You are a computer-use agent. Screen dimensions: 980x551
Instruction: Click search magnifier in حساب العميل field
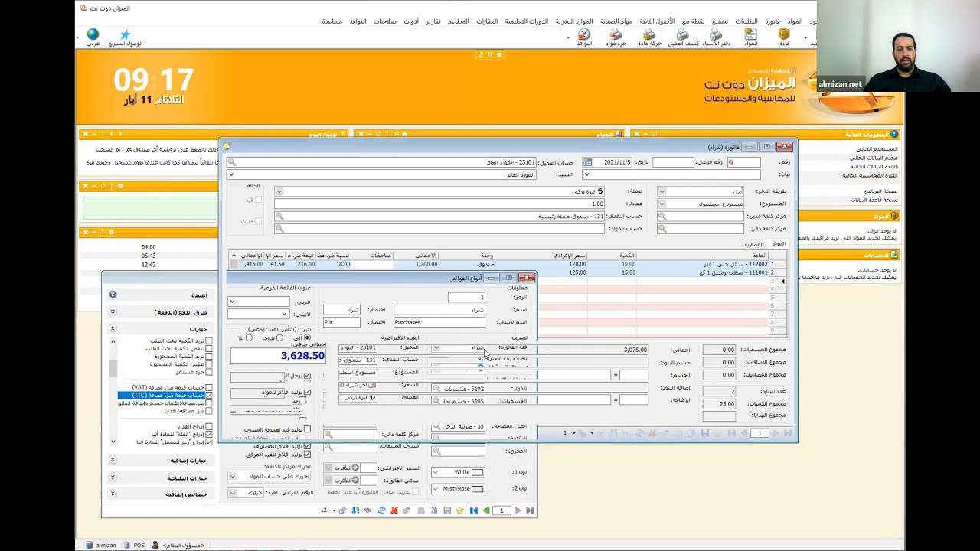[x=232, y=162]
